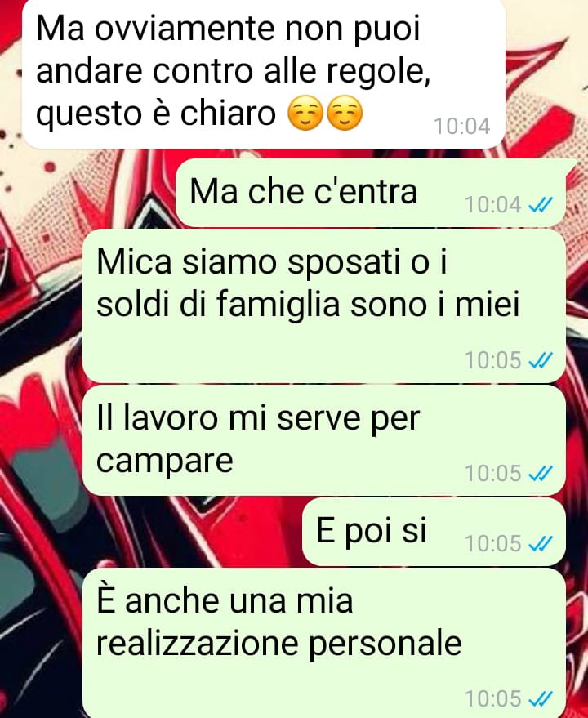
Task: Tap the 10:05 timestamp on 'E poi si'
Action: [493, 544]
